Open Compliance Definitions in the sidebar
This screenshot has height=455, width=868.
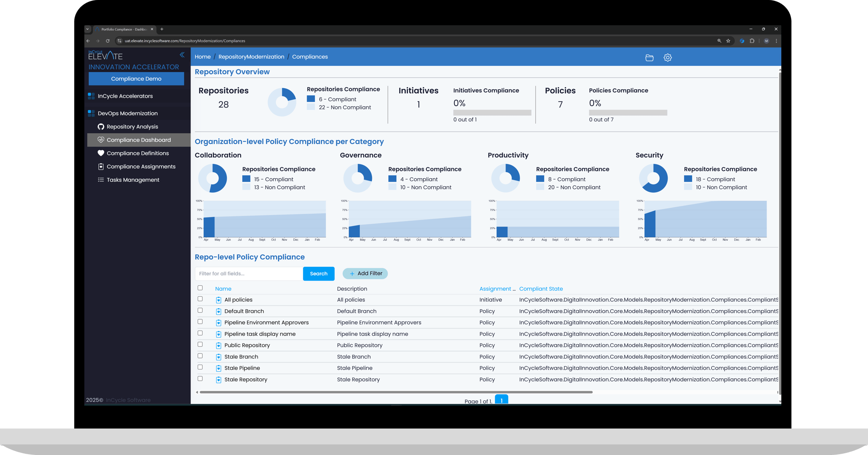pos(138,153)
